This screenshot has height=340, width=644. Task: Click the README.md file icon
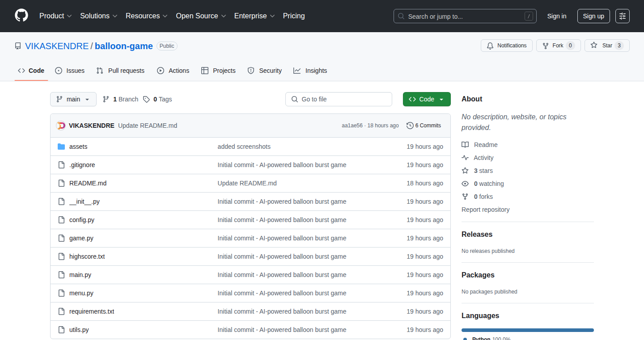point(61,183)
